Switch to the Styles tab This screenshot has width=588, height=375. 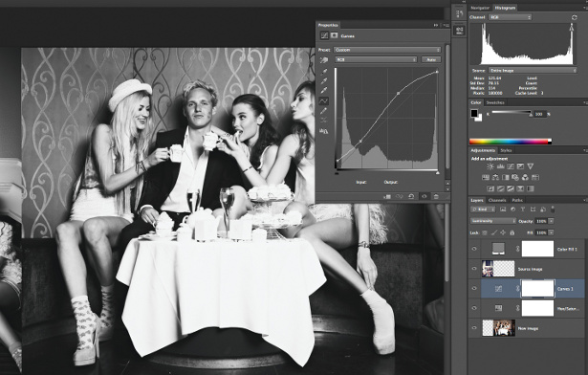click(506, 150)
